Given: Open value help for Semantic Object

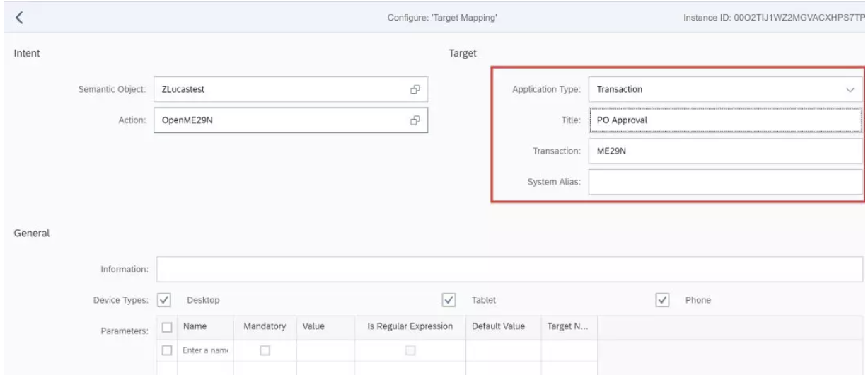Looking at the screenshot, I should click(415, 90).
